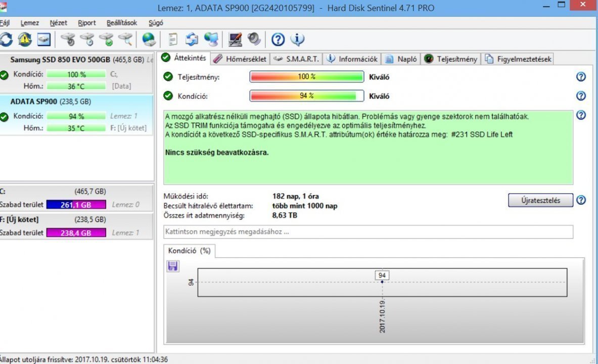Click the overview Kondíció 94 % gradient bar
The height and width of the screenshot is (364, 598).
coord(307,96)
